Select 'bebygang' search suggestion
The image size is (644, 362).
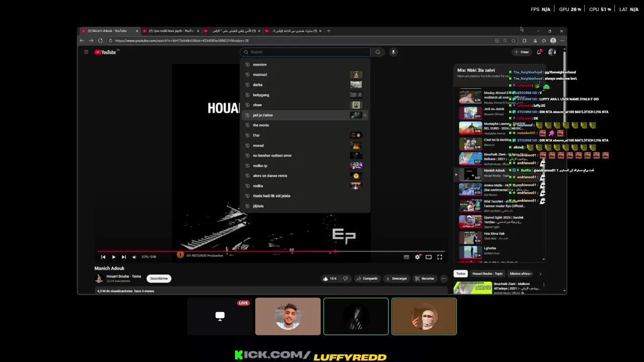click(x=305, y=95)
